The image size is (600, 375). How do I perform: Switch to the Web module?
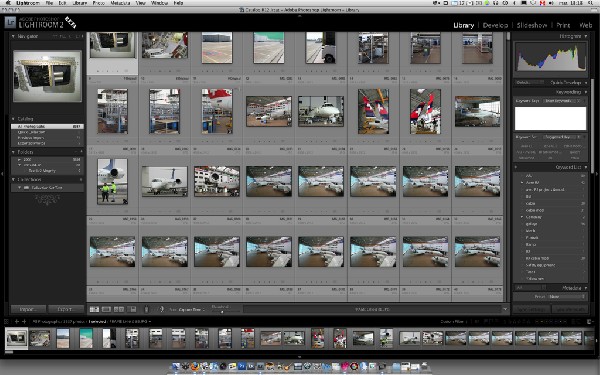(x=585, y=25)
